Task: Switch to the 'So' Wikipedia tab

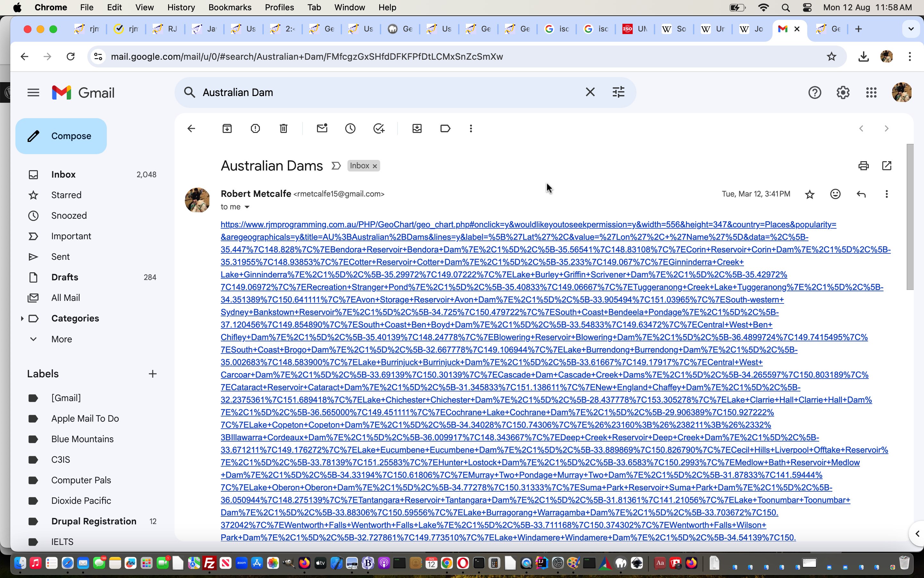Action: click(674, 29)
